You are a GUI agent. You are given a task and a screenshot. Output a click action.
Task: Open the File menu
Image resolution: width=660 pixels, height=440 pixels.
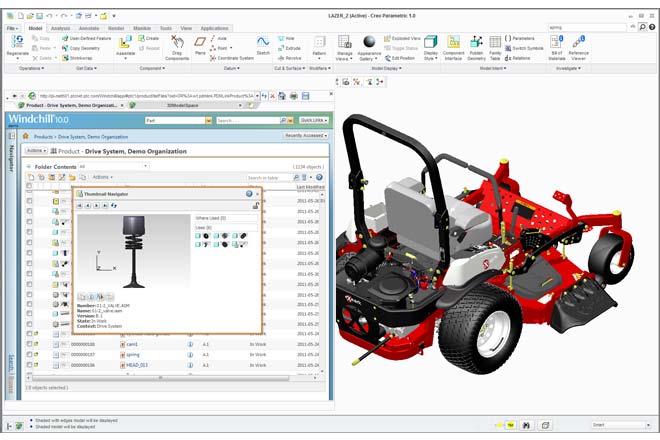pos(12,28)
